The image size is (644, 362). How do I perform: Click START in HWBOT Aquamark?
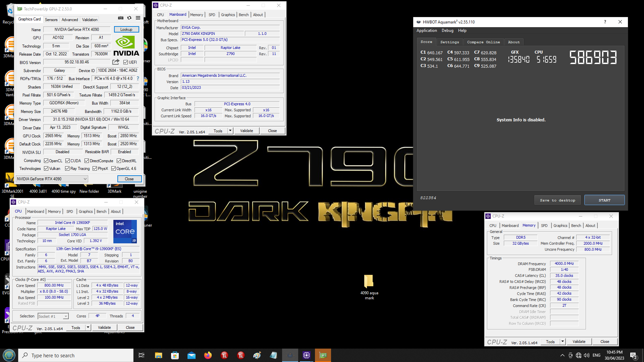[604, 200]
